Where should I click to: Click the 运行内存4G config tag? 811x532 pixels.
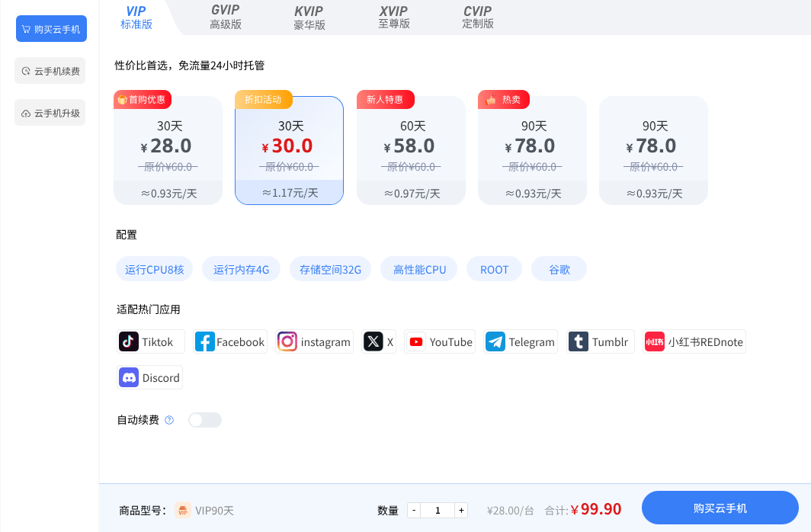241,269
